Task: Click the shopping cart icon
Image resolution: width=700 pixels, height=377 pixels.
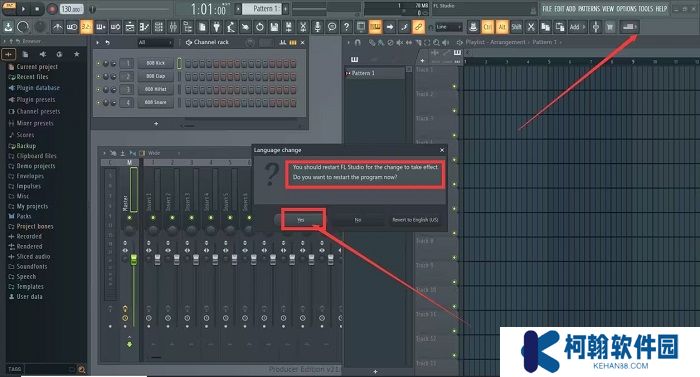Action: pyautogui.click(x=610, y=27)
